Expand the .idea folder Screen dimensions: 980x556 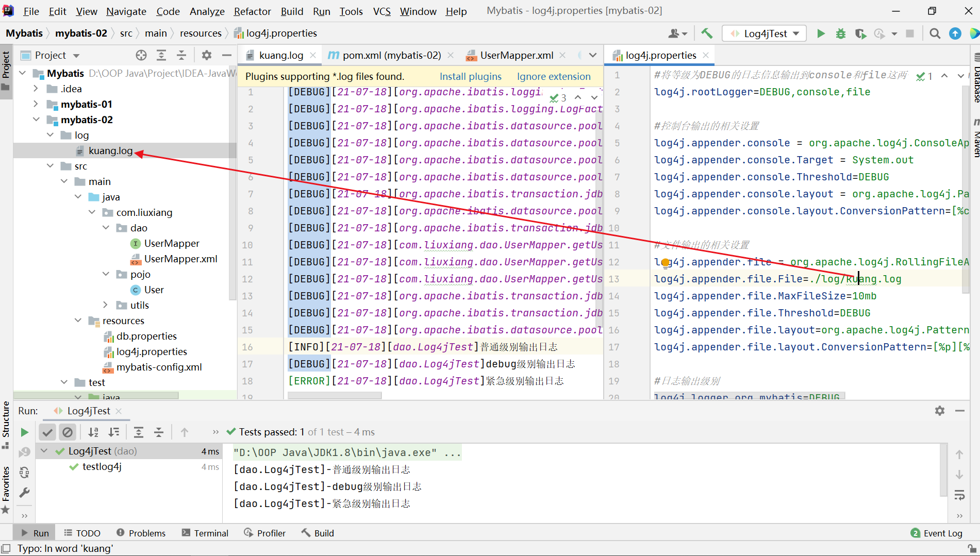click(x=36, y=89)
